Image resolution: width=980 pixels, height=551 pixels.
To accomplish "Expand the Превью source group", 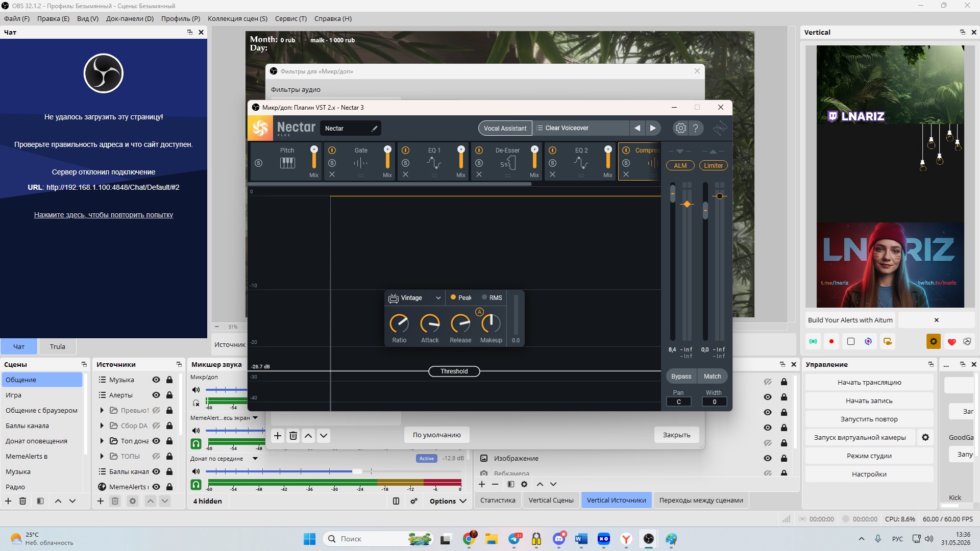I will [x=102, y=410].
